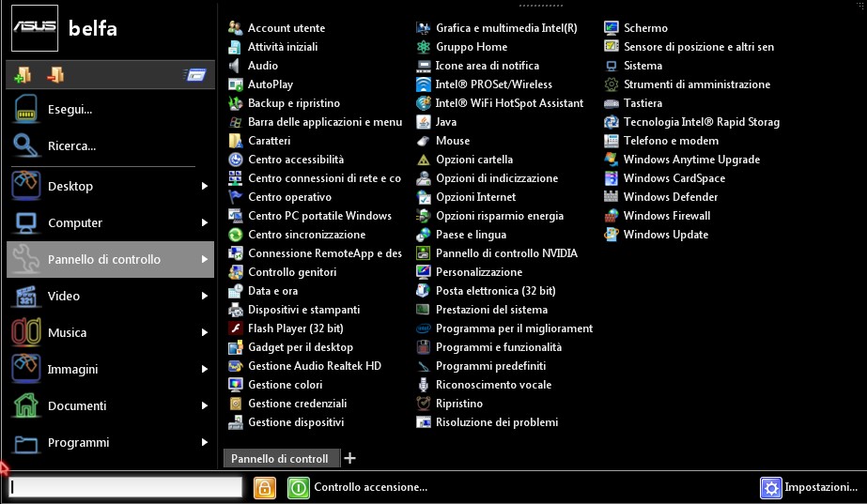Viewport: 867px width, 504px height.
Task: Open Gestione dispositivi entry
Action: coord(286,422)
